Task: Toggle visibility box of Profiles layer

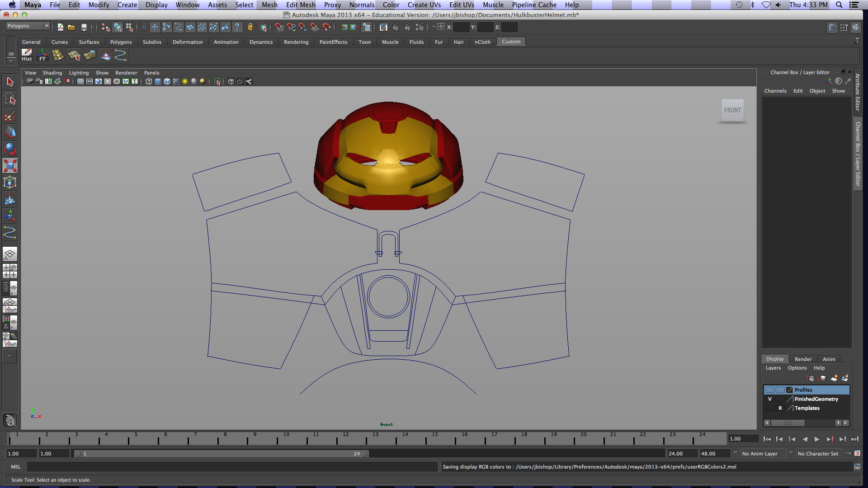Action: [770, 390]
